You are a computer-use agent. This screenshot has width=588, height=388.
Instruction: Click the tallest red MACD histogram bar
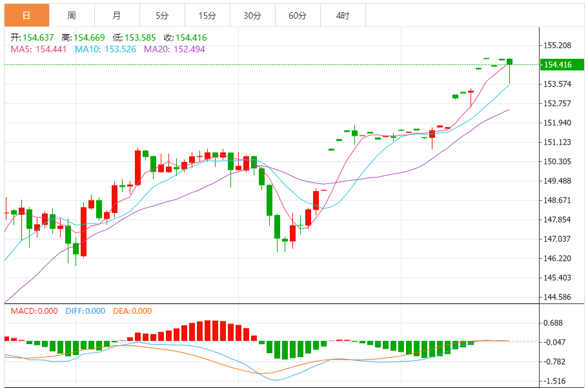(207, 331)
